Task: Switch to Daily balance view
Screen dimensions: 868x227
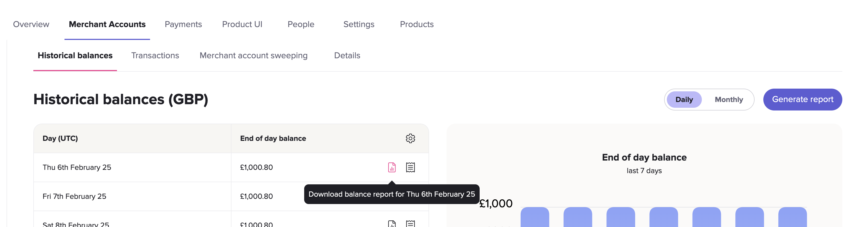Action: coord(684,100)
